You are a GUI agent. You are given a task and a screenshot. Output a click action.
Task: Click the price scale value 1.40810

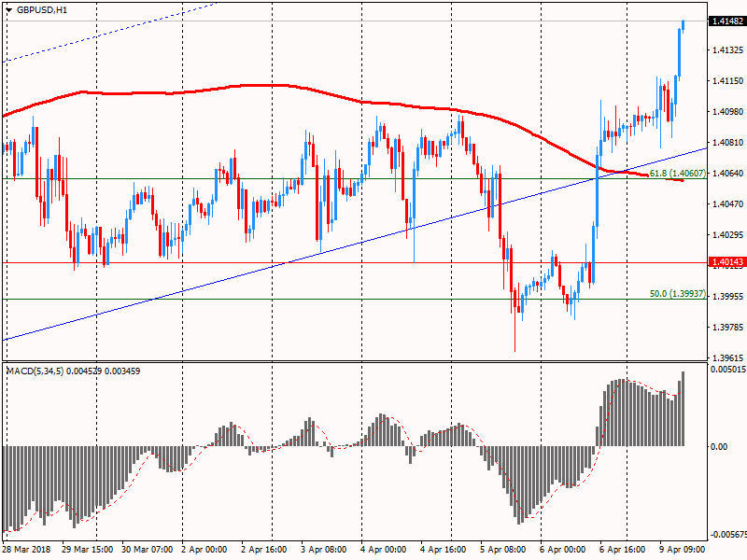727,143
